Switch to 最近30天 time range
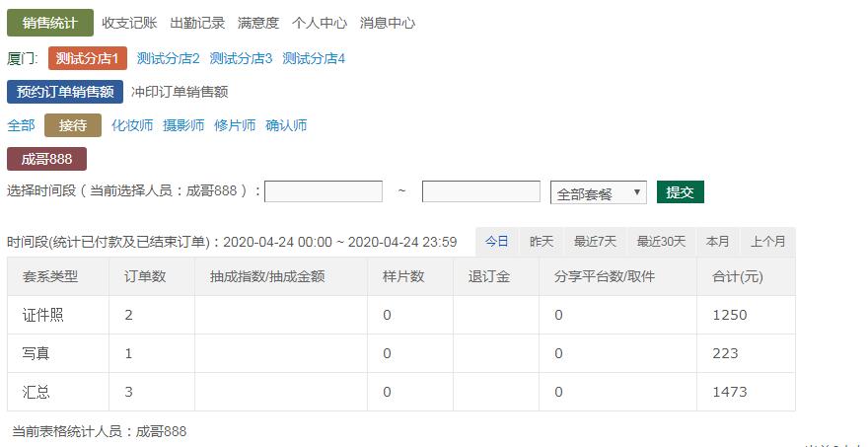The width and height of the screenshot is (868, 447). (661, 242)
